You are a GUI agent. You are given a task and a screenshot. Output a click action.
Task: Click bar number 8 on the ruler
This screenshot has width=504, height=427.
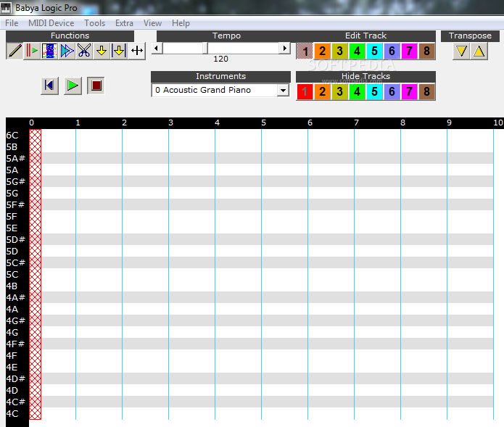[x=402, y=123]
